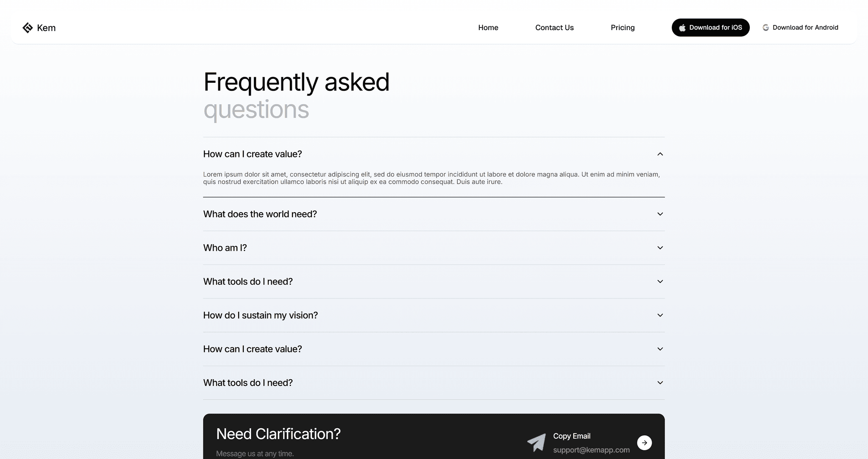
Task: Expand the last 'What tools do I need?' question
Action: click(659, 382)
